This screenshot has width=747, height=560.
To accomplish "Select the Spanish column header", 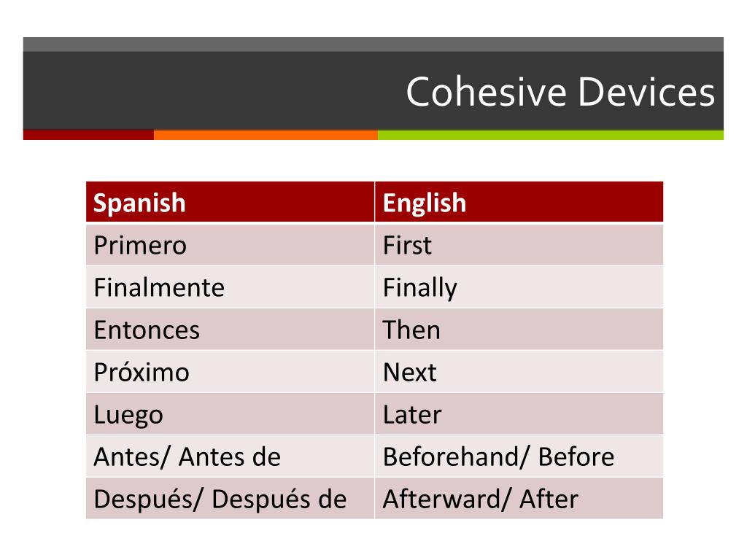I will (230, 202).
